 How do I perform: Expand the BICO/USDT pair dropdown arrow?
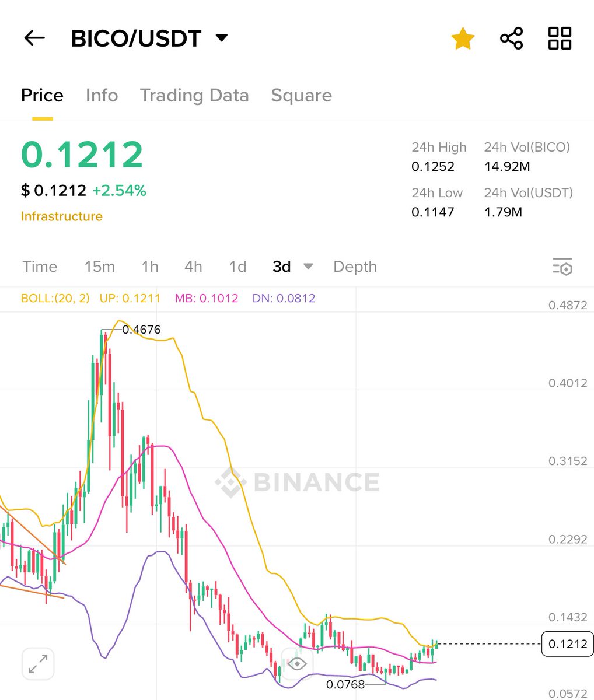tap(221, 38)
